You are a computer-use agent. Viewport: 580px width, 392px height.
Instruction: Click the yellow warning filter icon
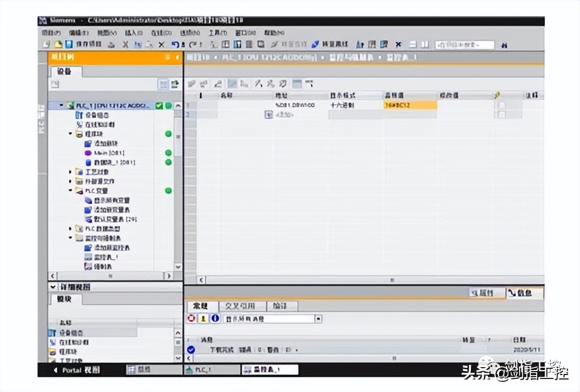point(203,319)
